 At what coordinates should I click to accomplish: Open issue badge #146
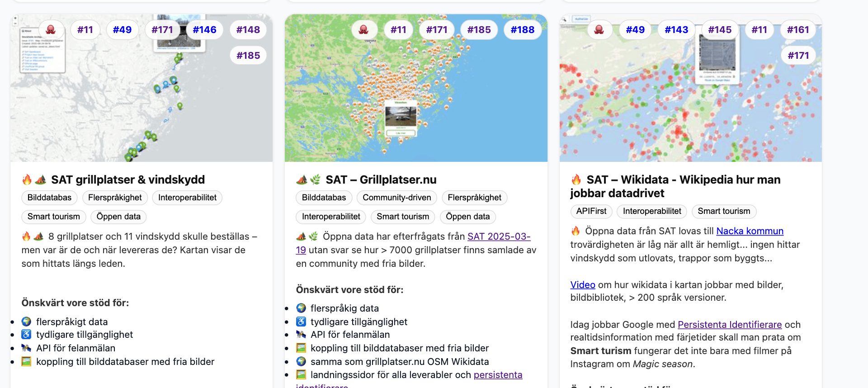(204, 30)
